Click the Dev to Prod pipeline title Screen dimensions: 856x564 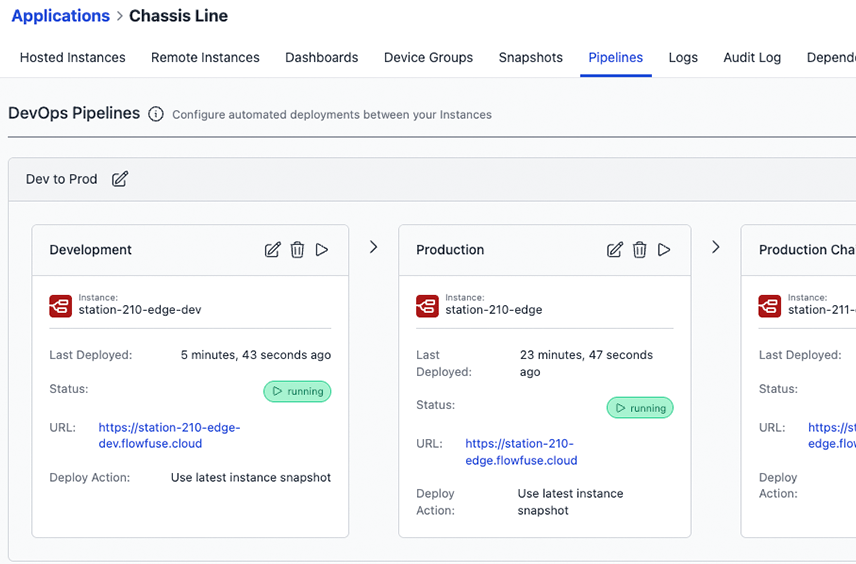(x=62, y=179)
